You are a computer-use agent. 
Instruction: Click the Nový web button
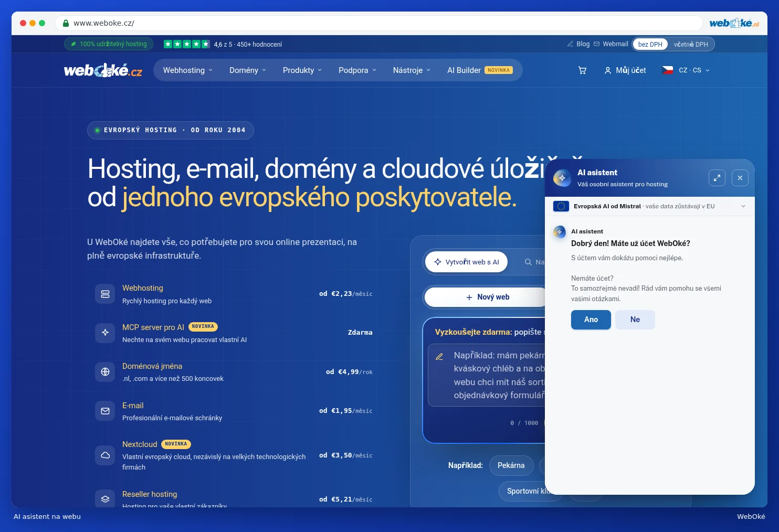[488, 297]
